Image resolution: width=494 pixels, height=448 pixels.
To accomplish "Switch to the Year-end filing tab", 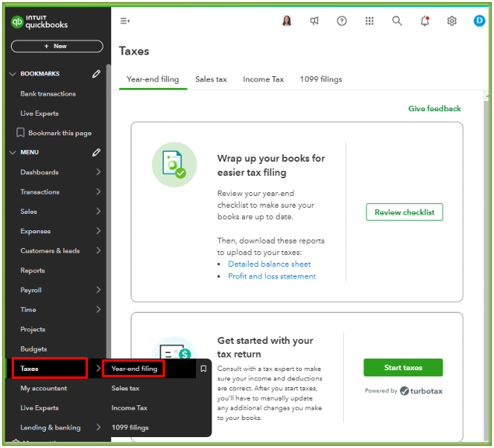I will coord(152,79).
